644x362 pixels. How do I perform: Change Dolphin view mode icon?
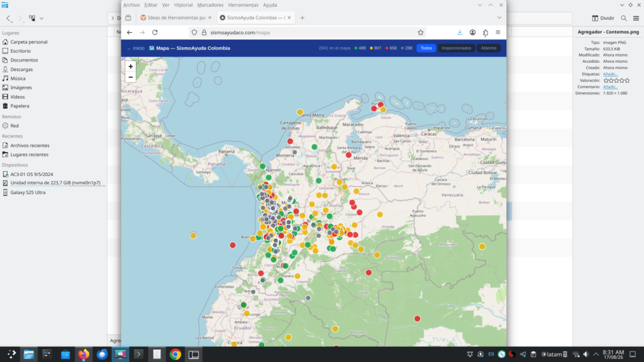tap(32, 18)
